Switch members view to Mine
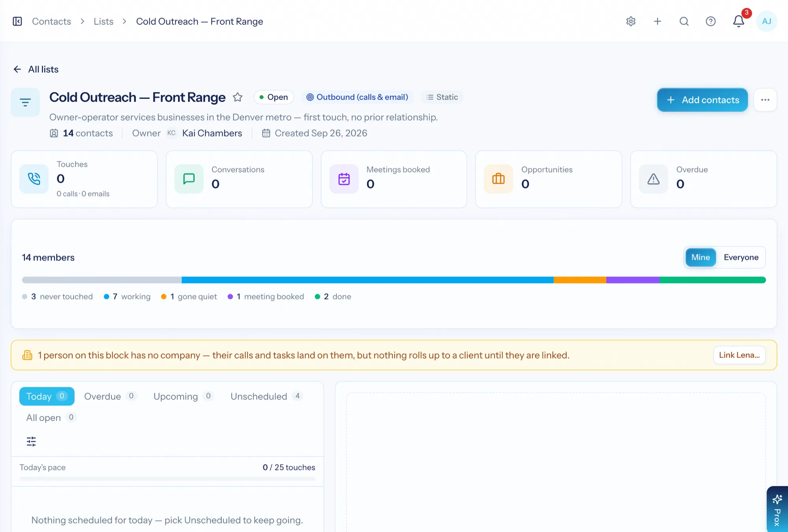The width and height of the screenshot is (788, 532). click(701, 257)
